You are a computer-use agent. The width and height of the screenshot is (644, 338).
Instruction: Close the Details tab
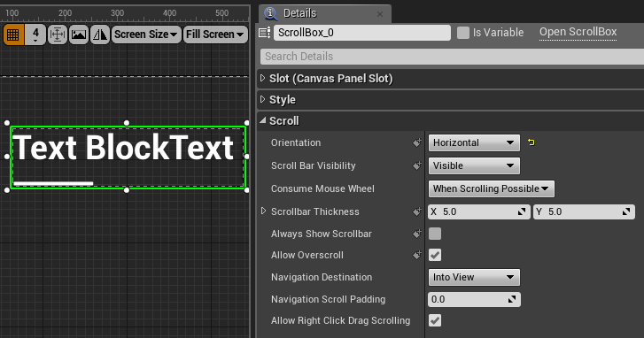[380, 14]
